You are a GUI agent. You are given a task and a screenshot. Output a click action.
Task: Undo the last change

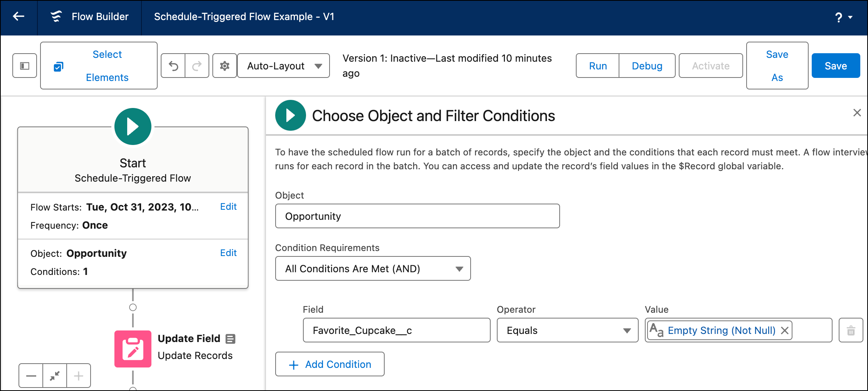pyautogui.click(x=173, y=66)
